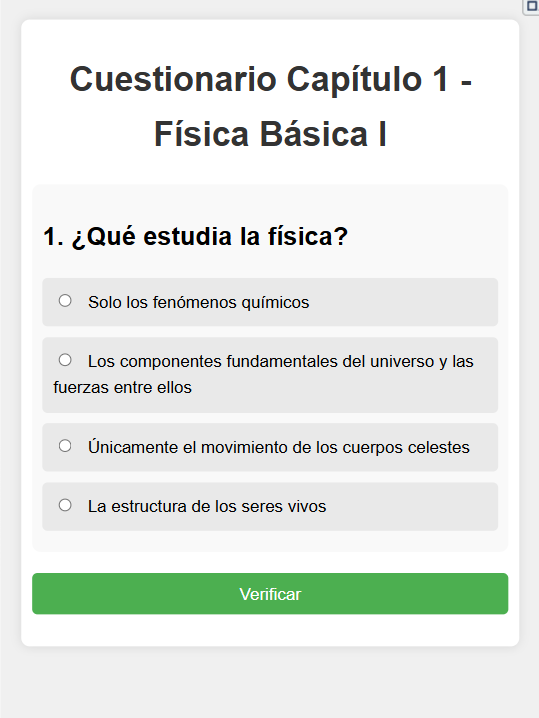
Task: Click the empty gray page area below the quiz card
Action: [x=270, y=682]
